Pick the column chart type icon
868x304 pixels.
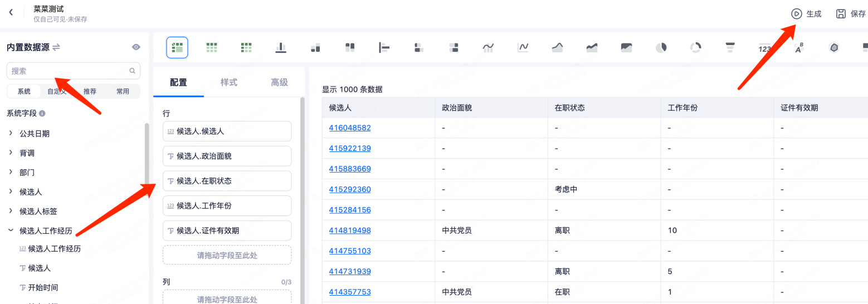click(281, 48)
